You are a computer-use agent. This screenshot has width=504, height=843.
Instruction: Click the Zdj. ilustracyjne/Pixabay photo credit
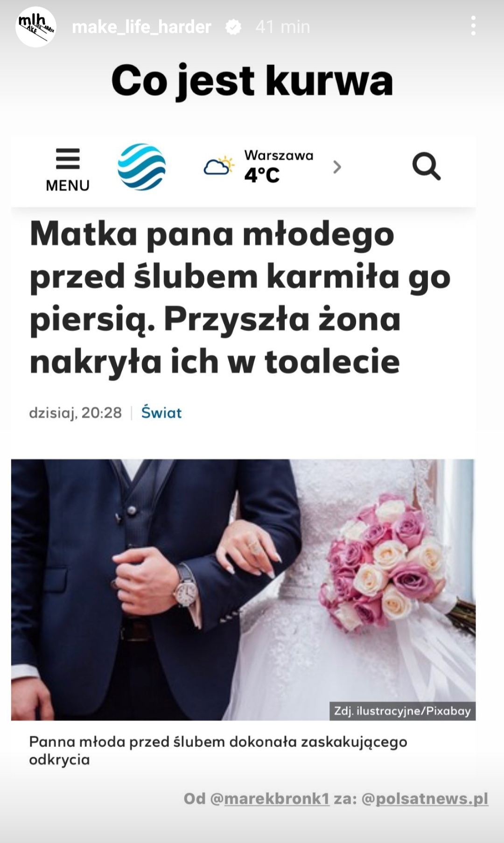[x=402, y=711]
